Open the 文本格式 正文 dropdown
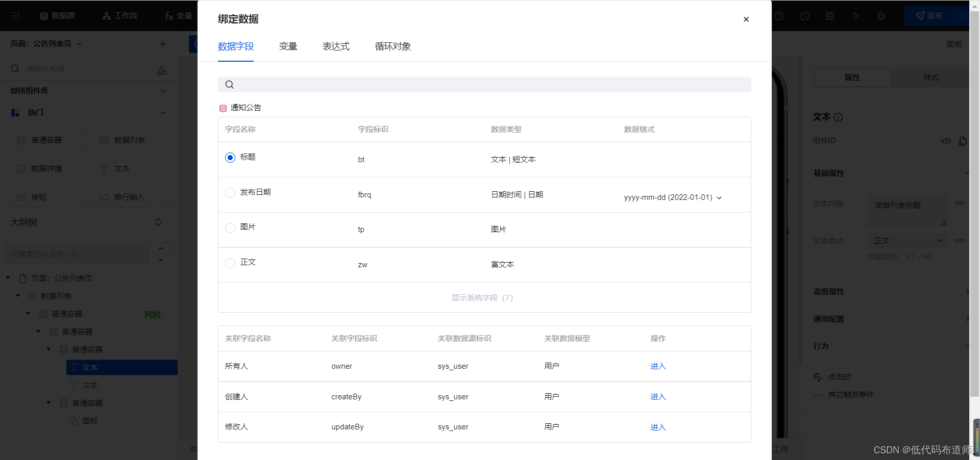This screenshot has height=460, width=980. (908, 241)
